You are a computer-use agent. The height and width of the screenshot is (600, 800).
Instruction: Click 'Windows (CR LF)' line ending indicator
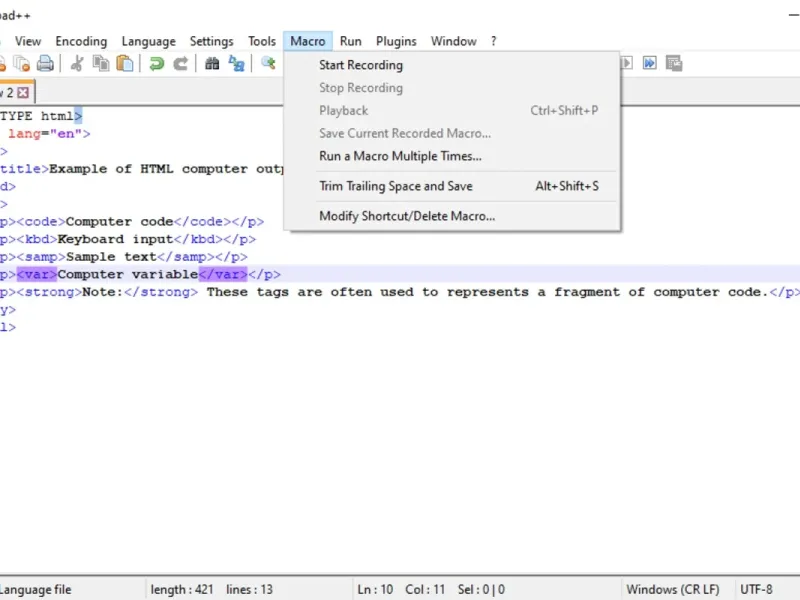[672, 590]
